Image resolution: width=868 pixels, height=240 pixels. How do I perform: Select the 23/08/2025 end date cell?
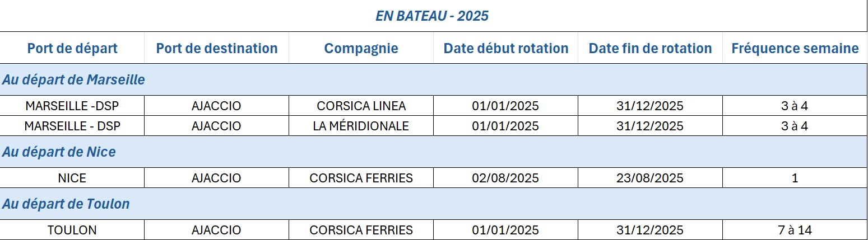650,178
